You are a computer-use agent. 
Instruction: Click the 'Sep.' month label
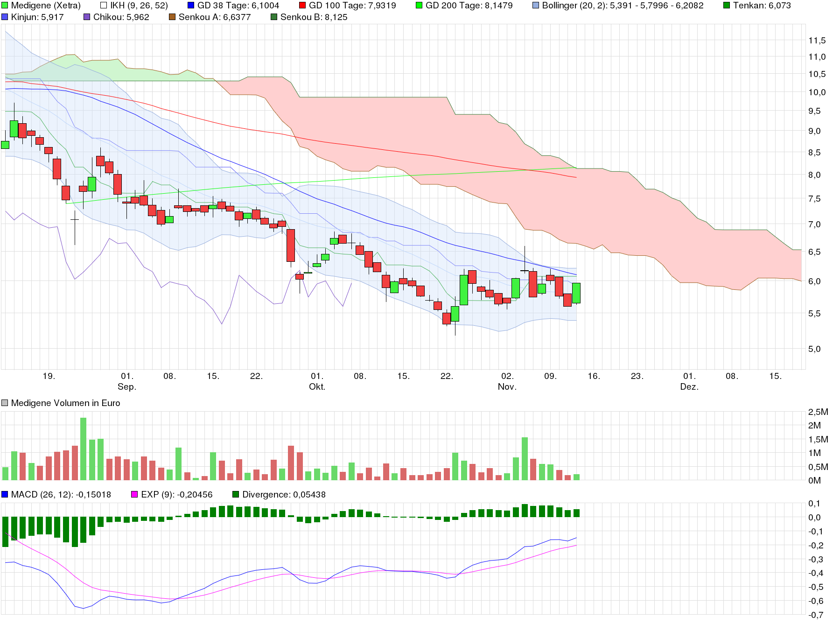127,387
